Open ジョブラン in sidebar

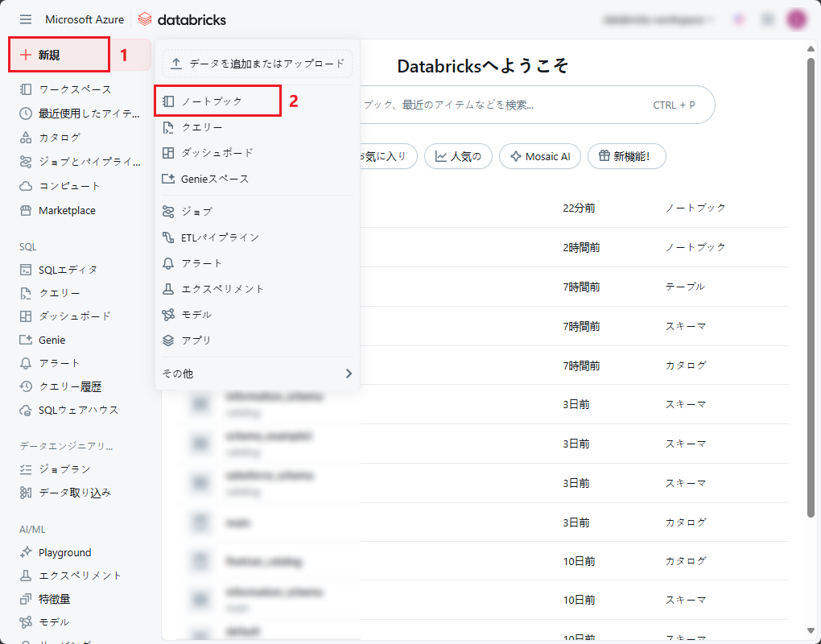pyautogui.click(x=55, y=469)
